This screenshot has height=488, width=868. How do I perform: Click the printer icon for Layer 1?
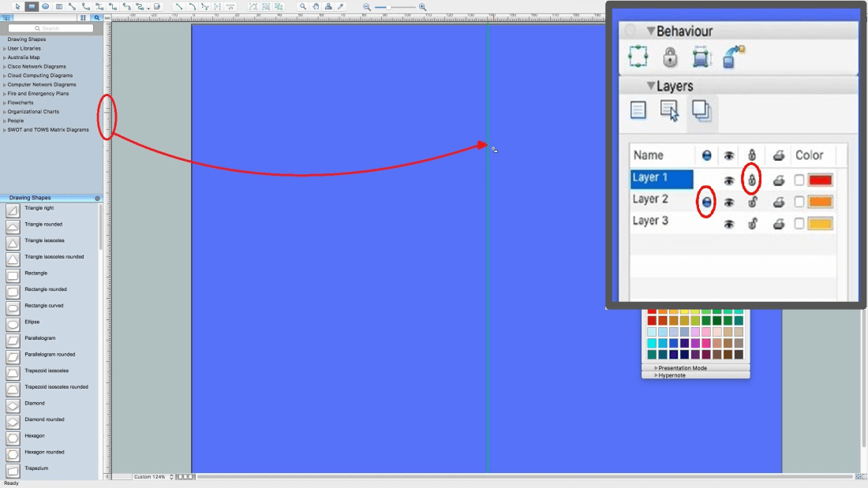pos(778,181)
